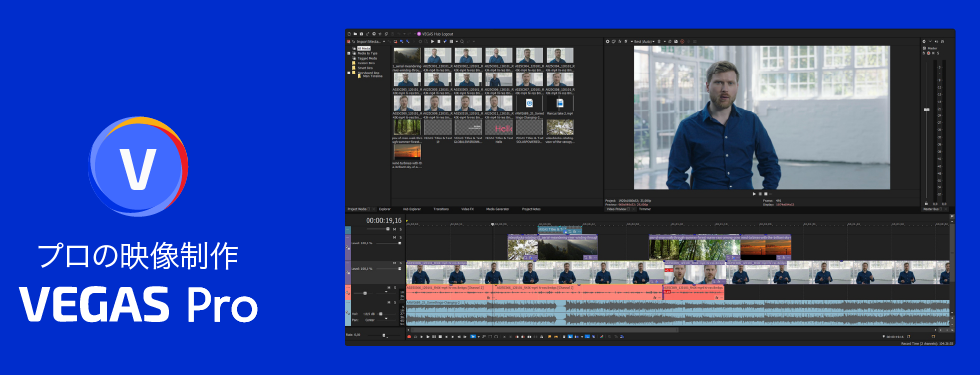The height and width of the screenshot is (375, 980).
Task: Click the timeline horizontal scrollbar
Action: [x=545, y=329]
